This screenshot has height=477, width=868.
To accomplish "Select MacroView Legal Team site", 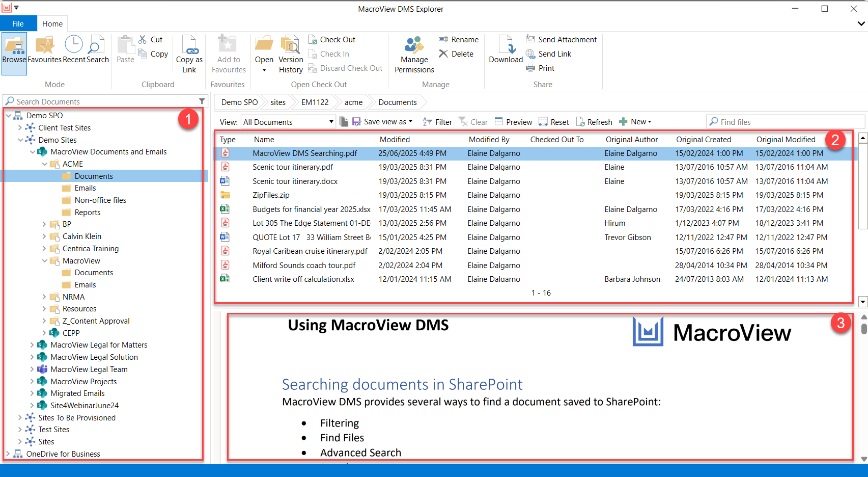I will tap(89, 369).
